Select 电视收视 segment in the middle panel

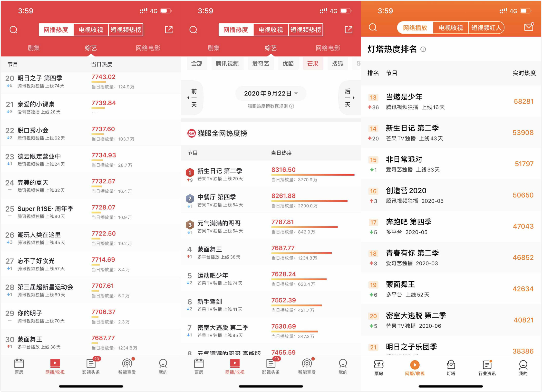(271, 30)
